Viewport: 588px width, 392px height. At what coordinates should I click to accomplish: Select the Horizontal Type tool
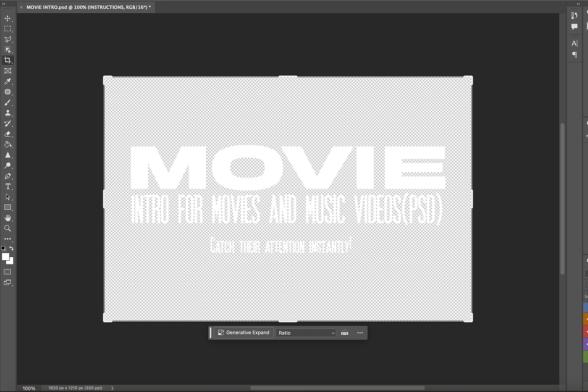(x=8, y=186)
